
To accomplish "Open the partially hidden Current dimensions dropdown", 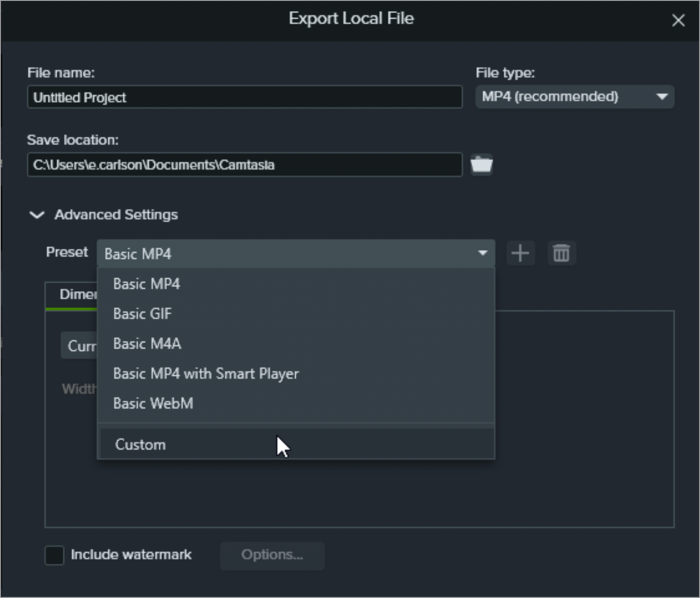I will click(79, 346).
